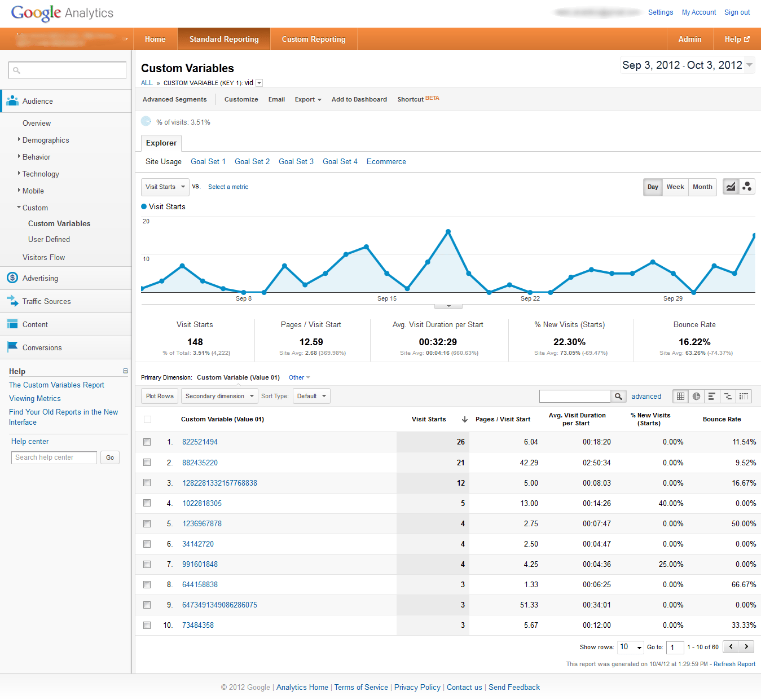The width and height of the screenshot is (761, 700).
Task: Check the box for row 991601848
Action: (147, 564)
